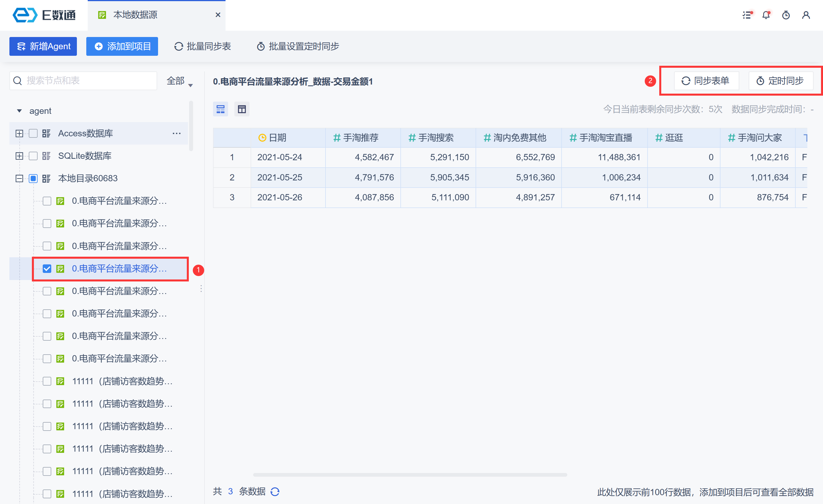Click the 新增Agent button
This screenshot has width=823, height=504.
point(43,46)
